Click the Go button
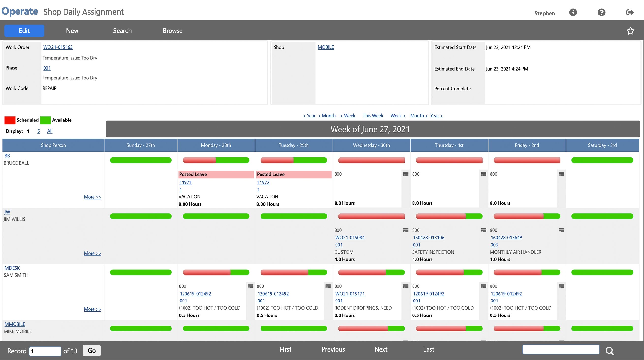Viewport: 644px width, 360px height. coord(92,350)
